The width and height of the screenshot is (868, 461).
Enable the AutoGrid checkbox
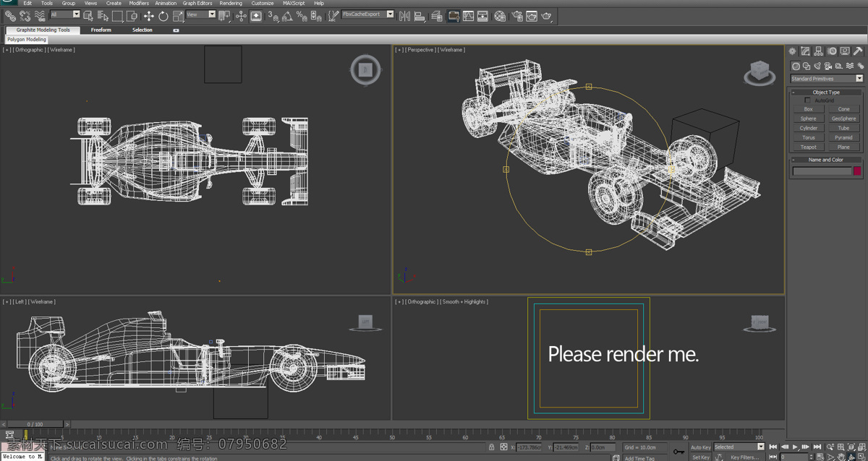[x=808, y=100]
